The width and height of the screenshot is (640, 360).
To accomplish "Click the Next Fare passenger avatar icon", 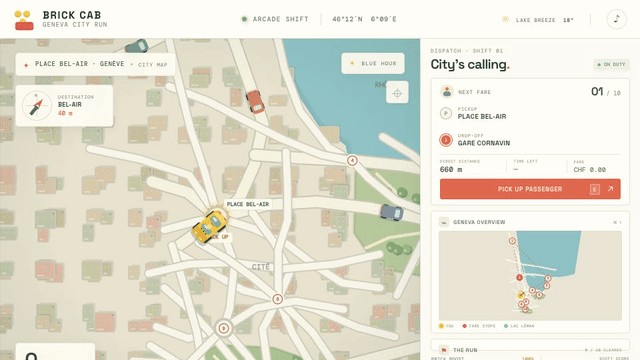I will pyautogui.click(x=447, y=92).
